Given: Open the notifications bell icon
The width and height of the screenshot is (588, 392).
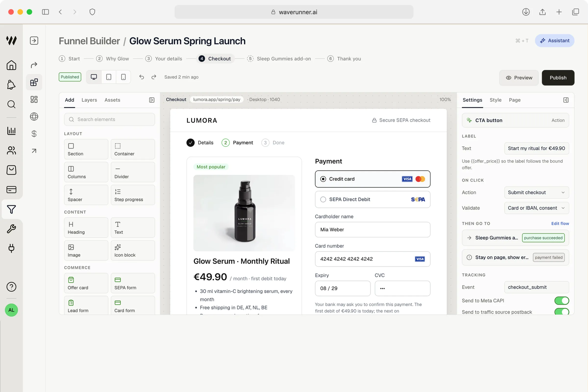Looking at the screenshot, I should tap(11, 85).
